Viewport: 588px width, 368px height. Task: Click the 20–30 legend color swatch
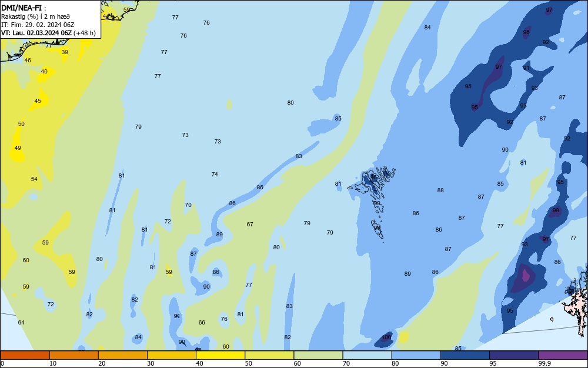(x=123, y=355)
